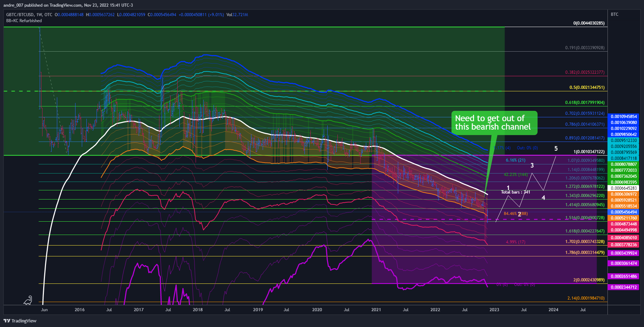Click the Jun label on time axis
Viewport: 644px width, 327px height.
point(44,310)
